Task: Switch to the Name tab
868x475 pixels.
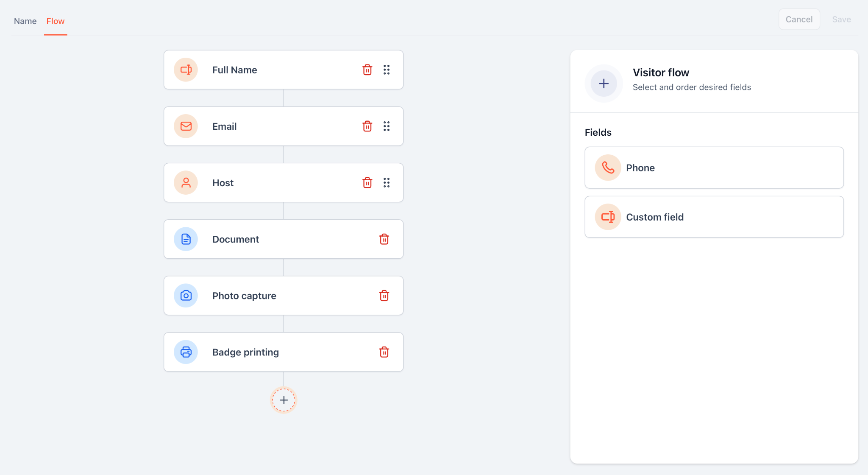Action: tap(25, 21)
